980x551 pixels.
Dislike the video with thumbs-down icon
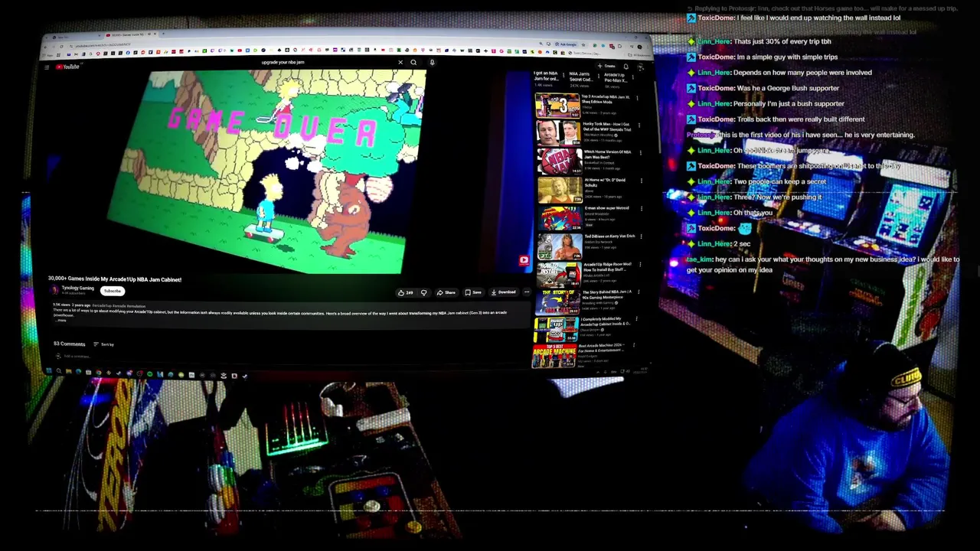[x=423, y=292]
